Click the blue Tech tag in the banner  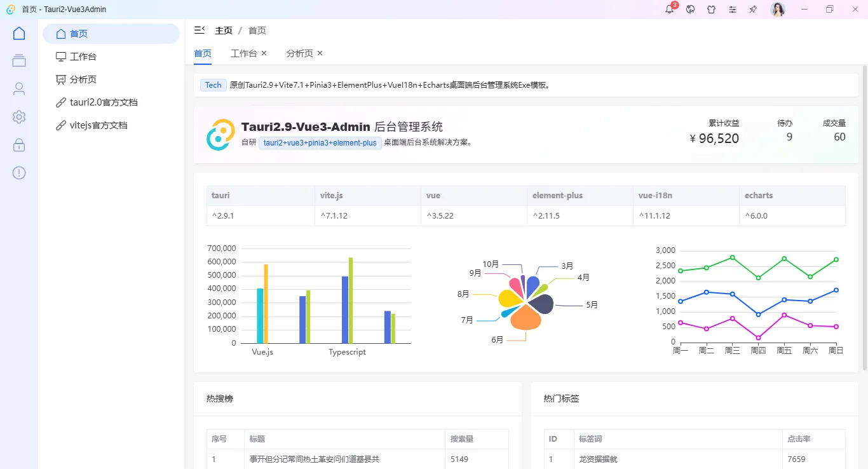pos(213,85)
